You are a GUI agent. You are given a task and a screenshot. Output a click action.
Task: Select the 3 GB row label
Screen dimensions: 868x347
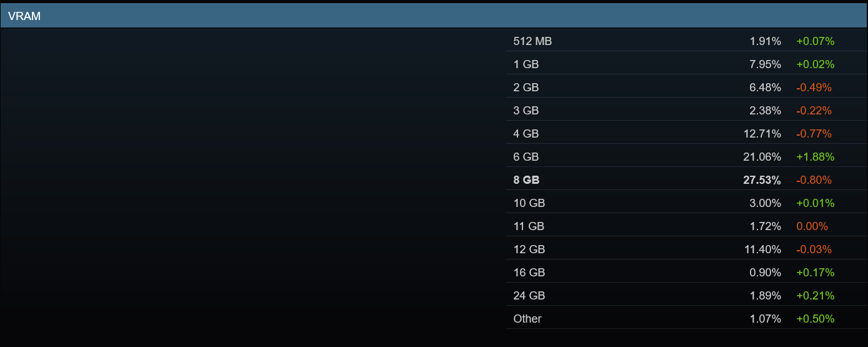[526, 111]
